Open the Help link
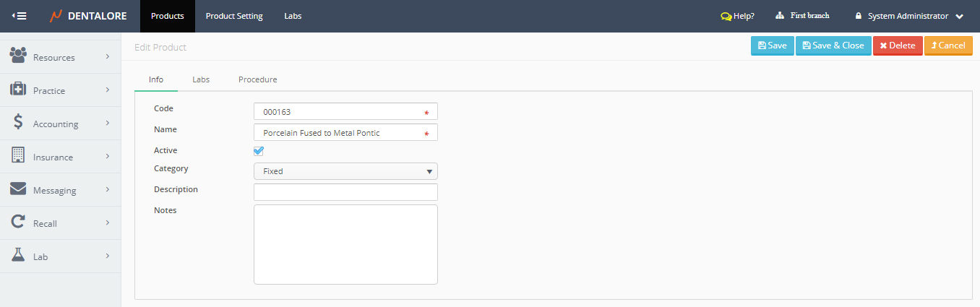 [x=737, y=16]
